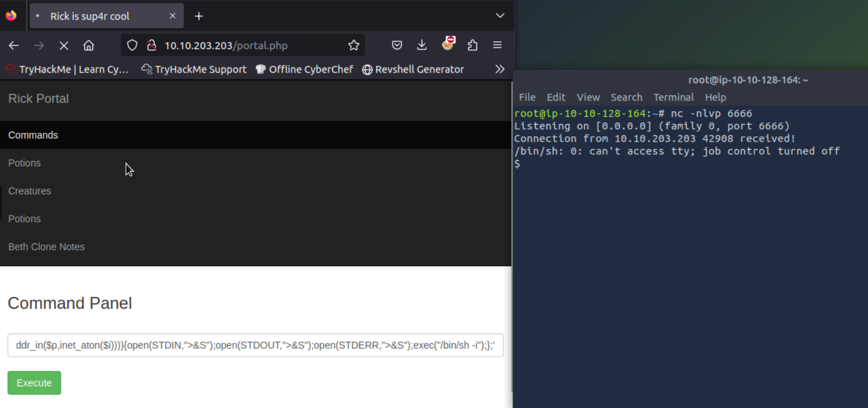Expand the list all tabs chevron

500,16
